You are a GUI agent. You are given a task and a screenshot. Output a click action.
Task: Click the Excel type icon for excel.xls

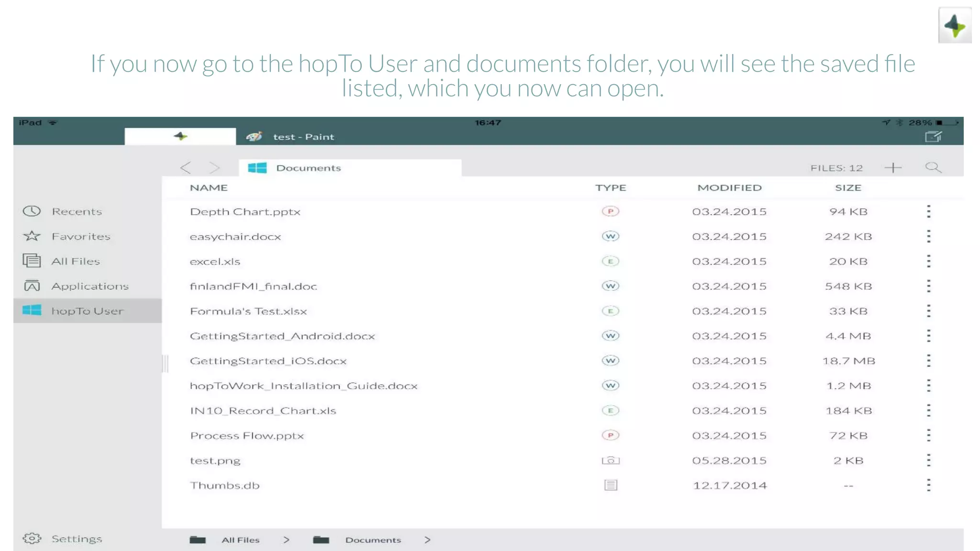pyautogui.click(x=611, y=261)
